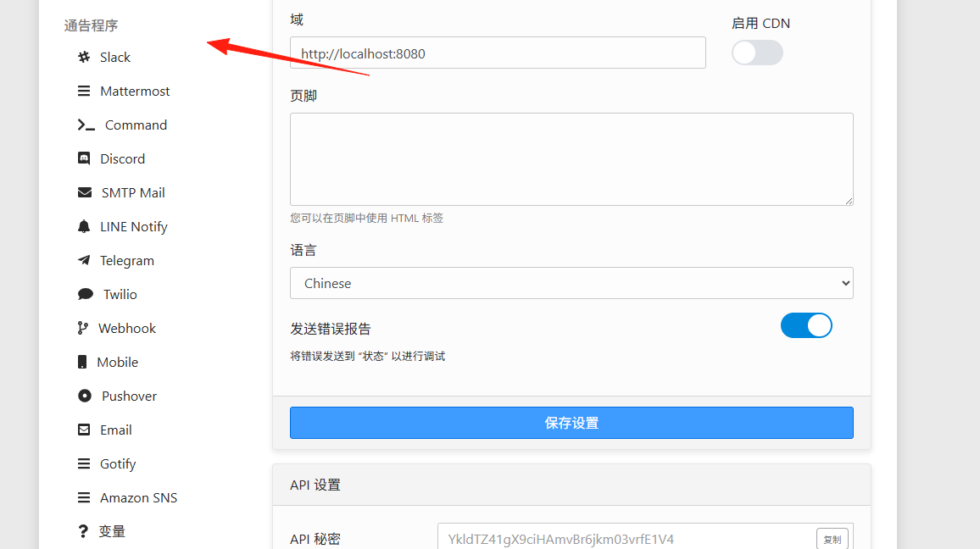Click the 保存设置 save button

[x=571, y=423]
